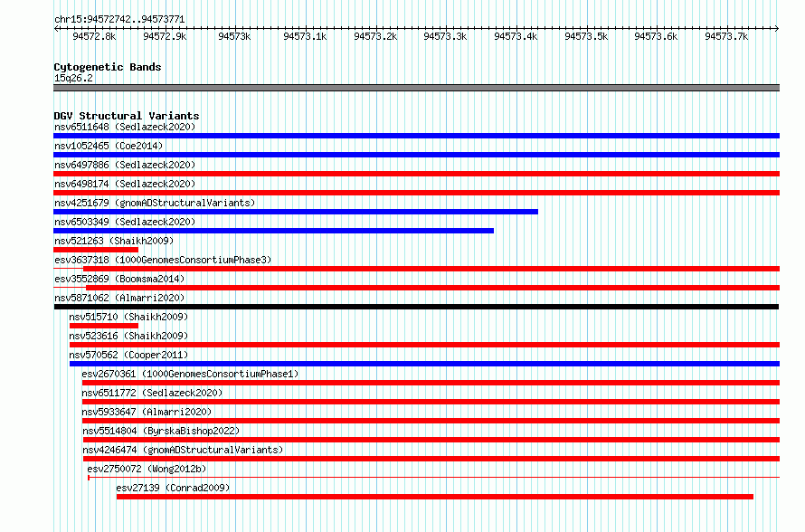
Task: Click the 94573.5k ruler tick label
Action: coord(586,36)
